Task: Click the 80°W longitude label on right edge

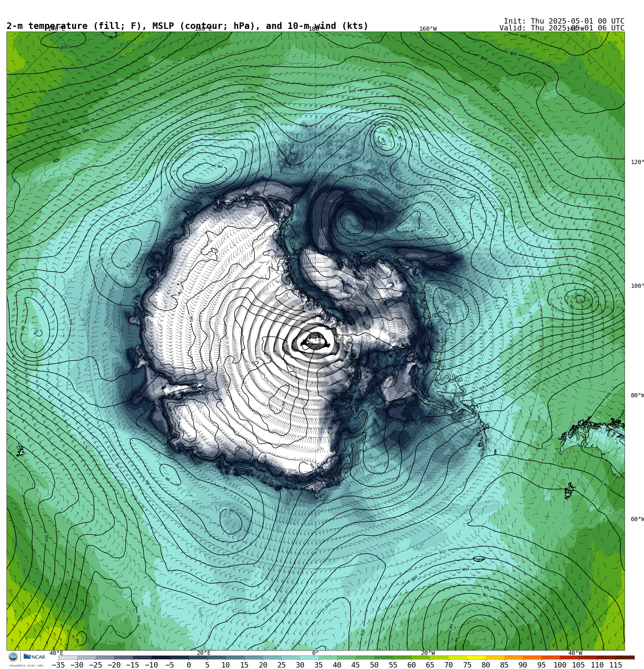Action: (637, 395)
